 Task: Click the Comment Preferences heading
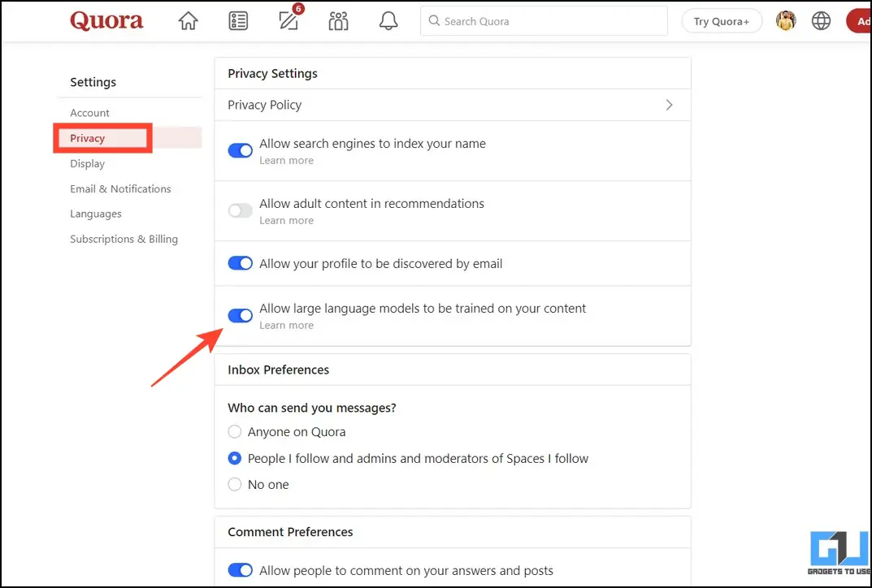pyautogui.click(x=290, y=532)
